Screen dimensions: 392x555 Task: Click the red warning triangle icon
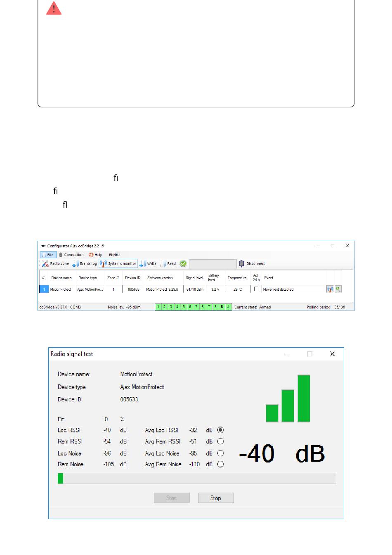pos(54,8)
